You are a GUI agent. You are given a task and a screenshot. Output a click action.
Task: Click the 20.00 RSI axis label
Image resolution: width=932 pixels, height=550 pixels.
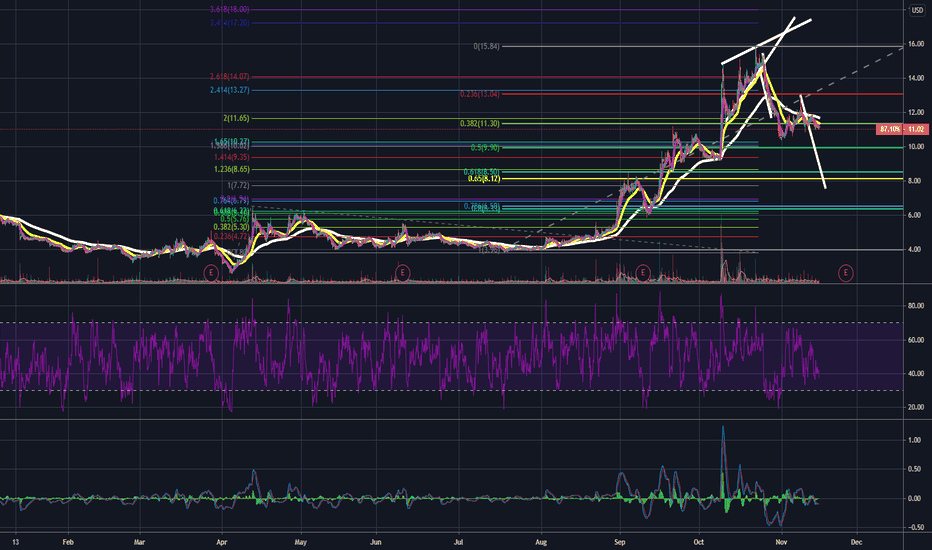[x=916, y=407]
